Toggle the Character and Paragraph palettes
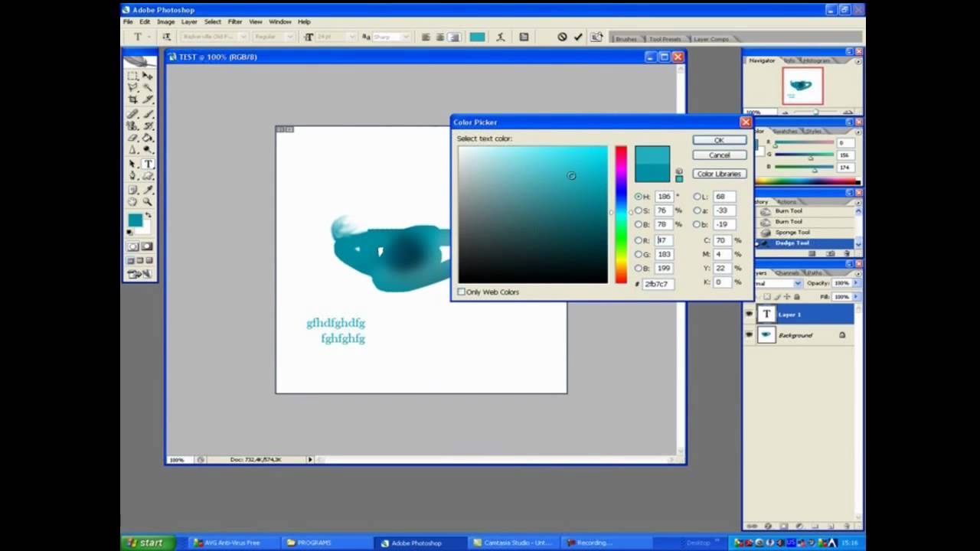Viewport: 980px width, 551px height. point(524,37)
